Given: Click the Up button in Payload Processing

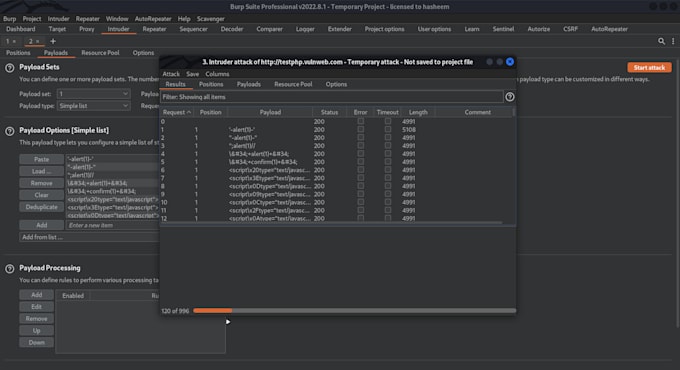Looking at the screenshot, I should (x=36, y=331).
